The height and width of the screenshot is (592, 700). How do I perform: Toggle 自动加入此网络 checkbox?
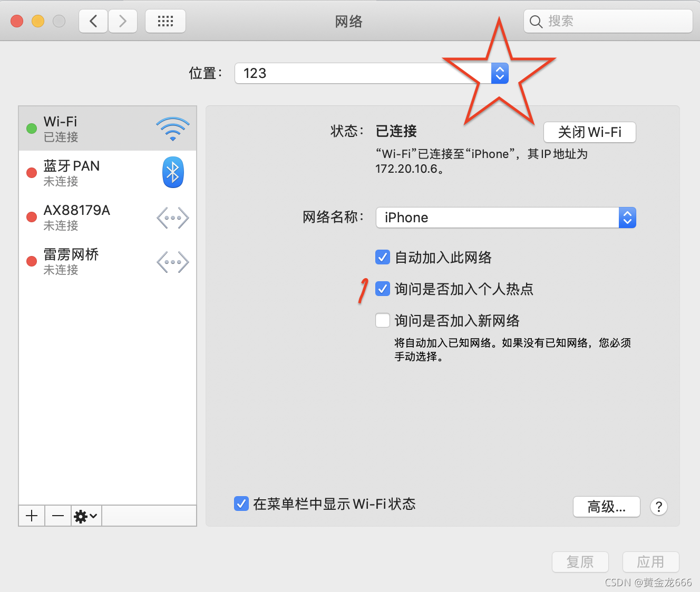point(383,257)
